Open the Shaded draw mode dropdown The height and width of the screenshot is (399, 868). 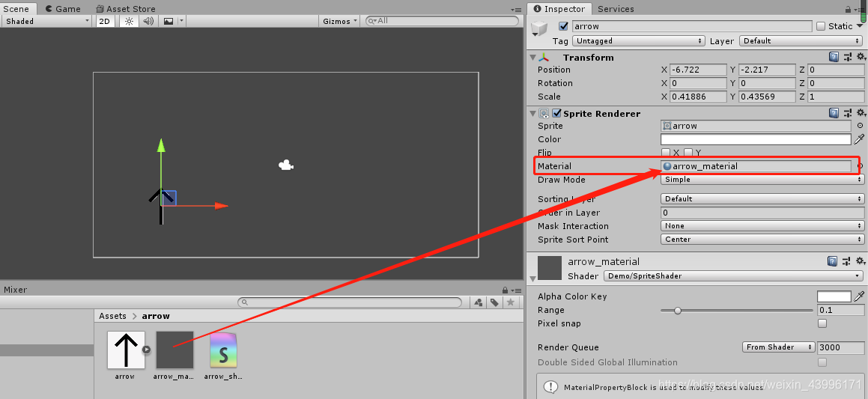46,21
